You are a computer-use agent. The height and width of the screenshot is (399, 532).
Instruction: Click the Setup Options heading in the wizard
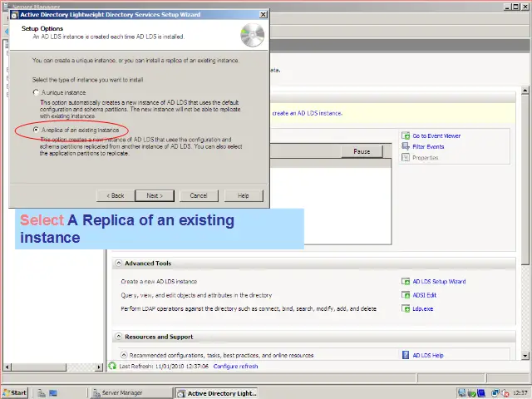(42, 28)
